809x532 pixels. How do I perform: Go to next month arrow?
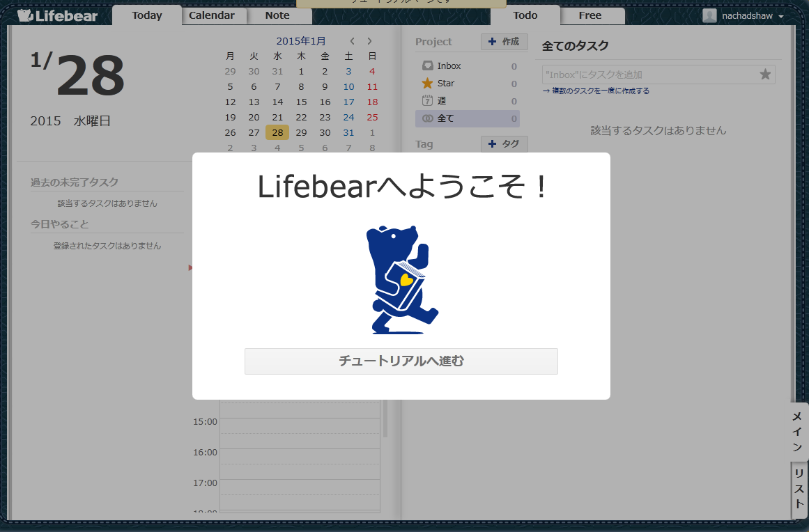[369, 41]
